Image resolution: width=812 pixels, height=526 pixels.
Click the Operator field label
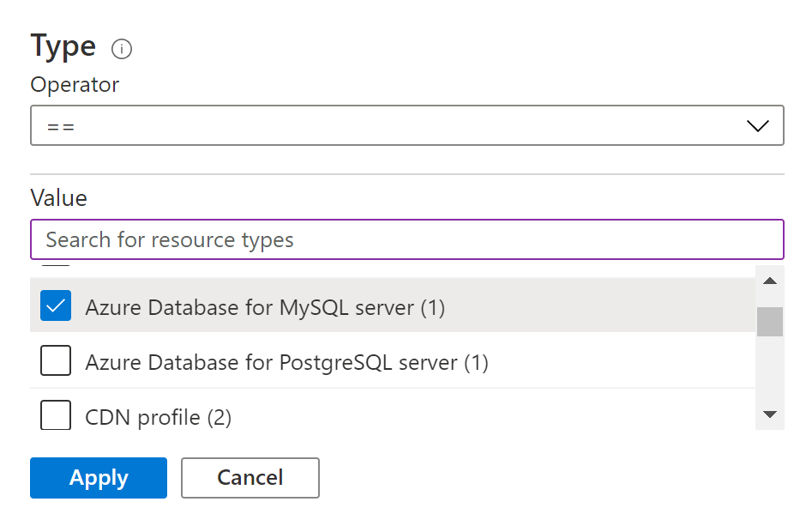click(75, 85)
